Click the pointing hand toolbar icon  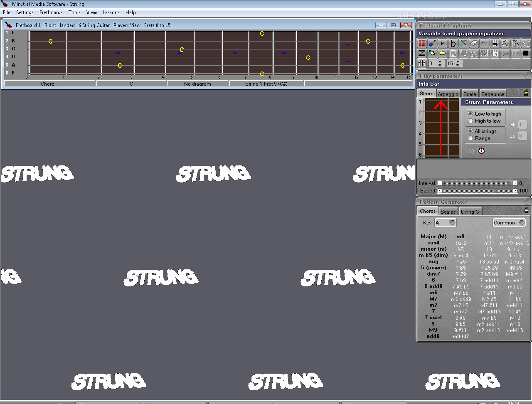pos(432,53)
